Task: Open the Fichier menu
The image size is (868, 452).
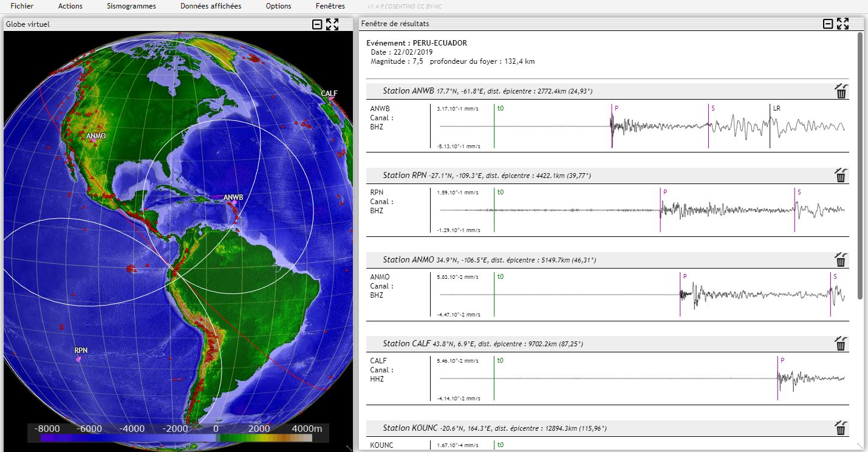Action: (x=22, y=6)
